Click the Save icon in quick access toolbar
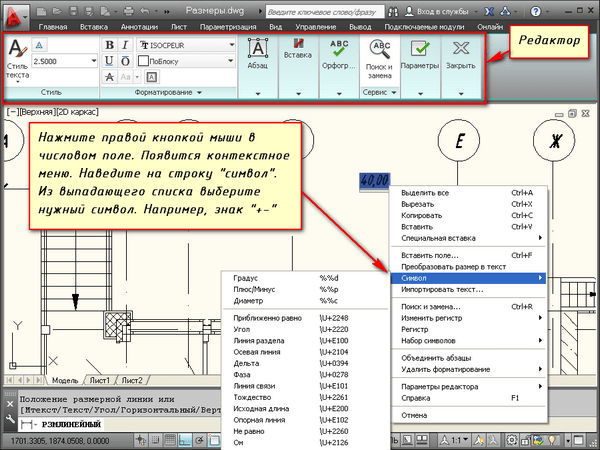This screenshot has height=450, width=600. 73,11
